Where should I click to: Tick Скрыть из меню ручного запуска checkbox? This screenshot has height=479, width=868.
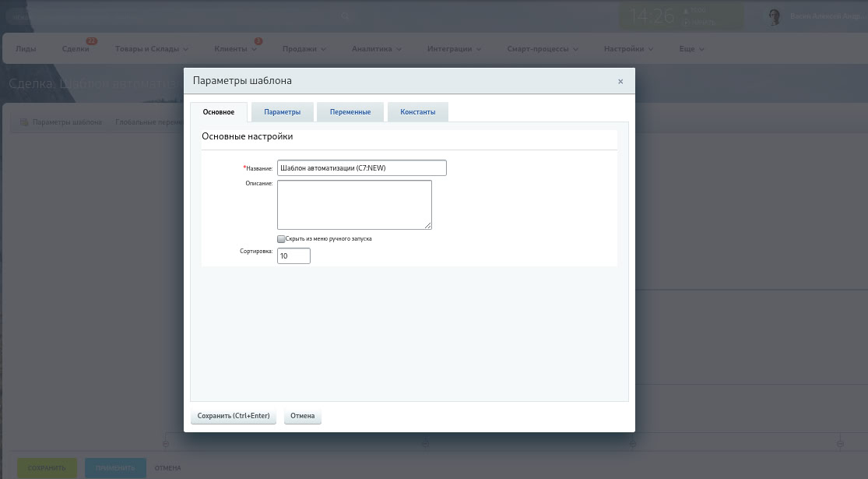[281, 238]
